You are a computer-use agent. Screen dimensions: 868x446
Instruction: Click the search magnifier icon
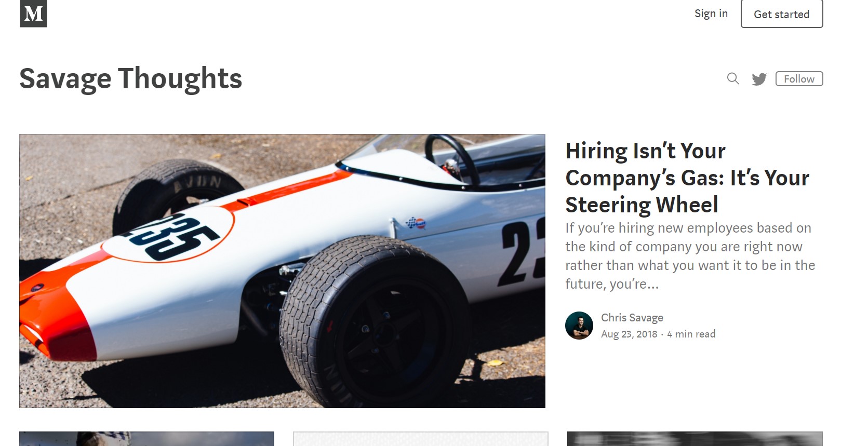(x=733, y=78)
